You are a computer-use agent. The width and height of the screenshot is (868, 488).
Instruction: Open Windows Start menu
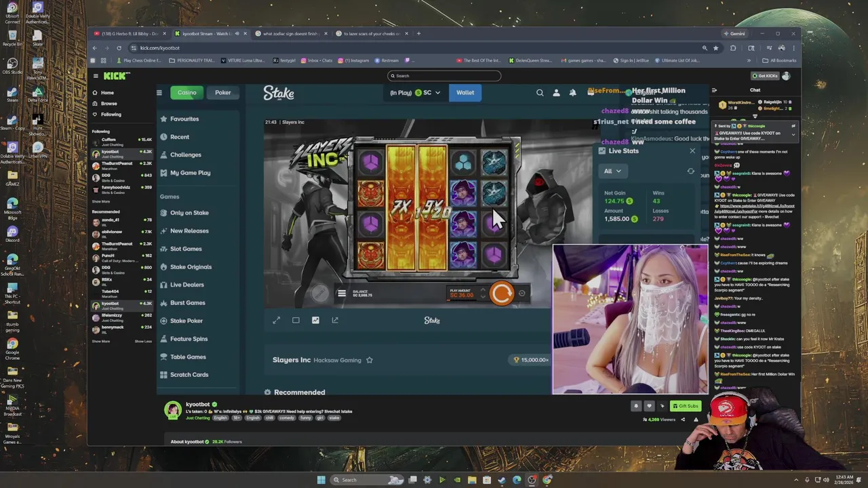(321, 480)
